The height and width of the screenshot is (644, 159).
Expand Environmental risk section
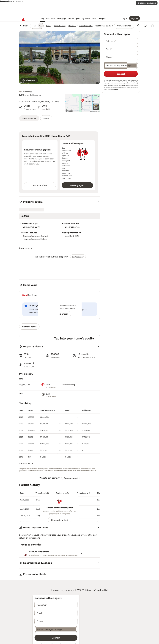(x=98, y=574)
